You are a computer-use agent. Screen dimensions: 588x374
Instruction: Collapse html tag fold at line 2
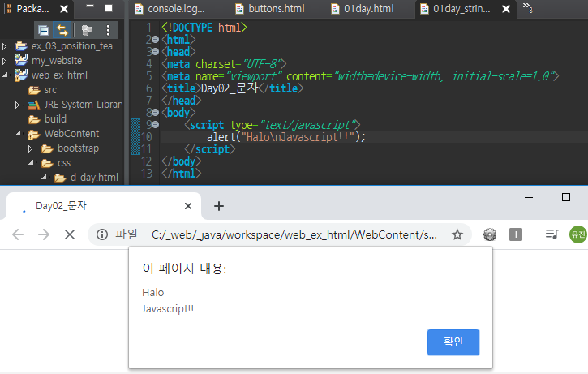click(x=155, y=40)
